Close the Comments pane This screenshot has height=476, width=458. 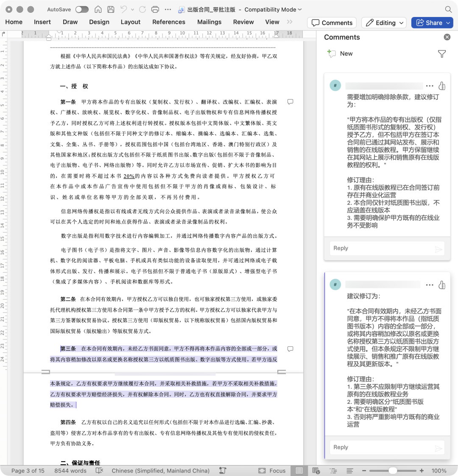[x=447, y=37]
